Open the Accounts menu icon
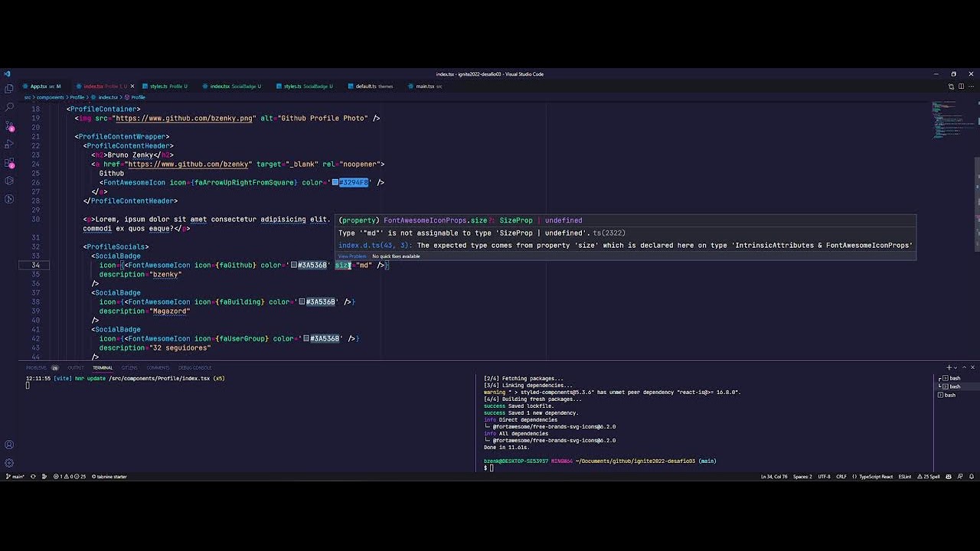Image resolution: width=980 pixels, height=551 pixels. pos(9,445)
